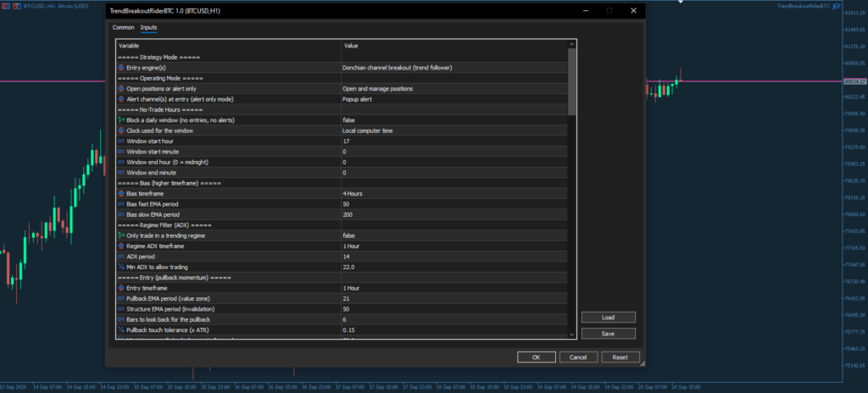Click the integer icon beside Window end minute
This screenshot has height=393, width=868.
pos(121,173)
